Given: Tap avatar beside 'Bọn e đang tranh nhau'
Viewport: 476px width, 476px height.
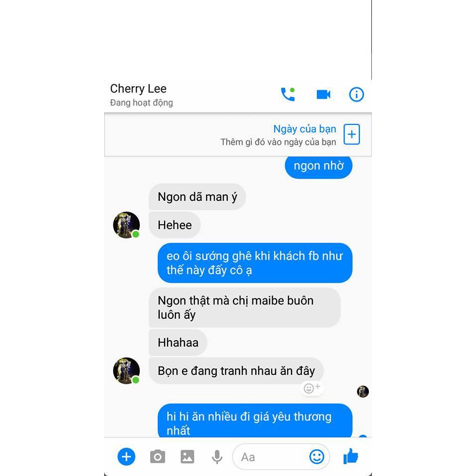Looking at the screenshot, I should click(126, 371).
